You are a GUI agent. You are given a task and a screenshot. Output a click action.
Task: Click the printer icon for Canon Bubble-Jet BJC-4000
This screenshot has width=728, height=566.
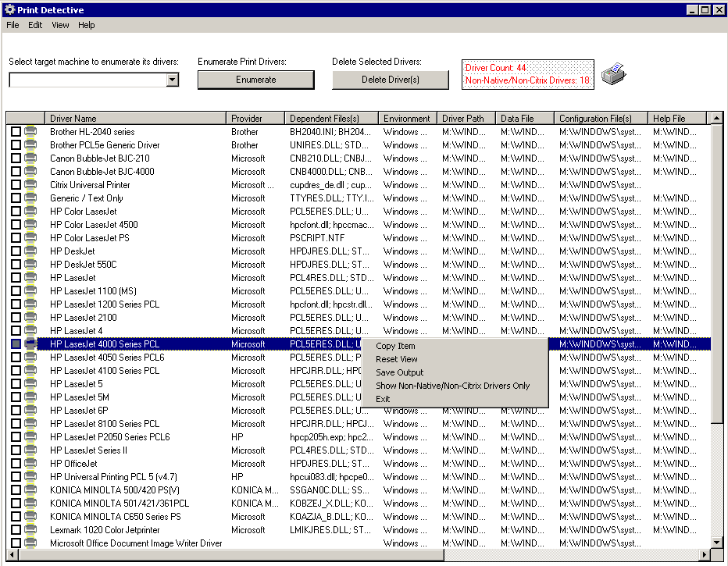30,171
